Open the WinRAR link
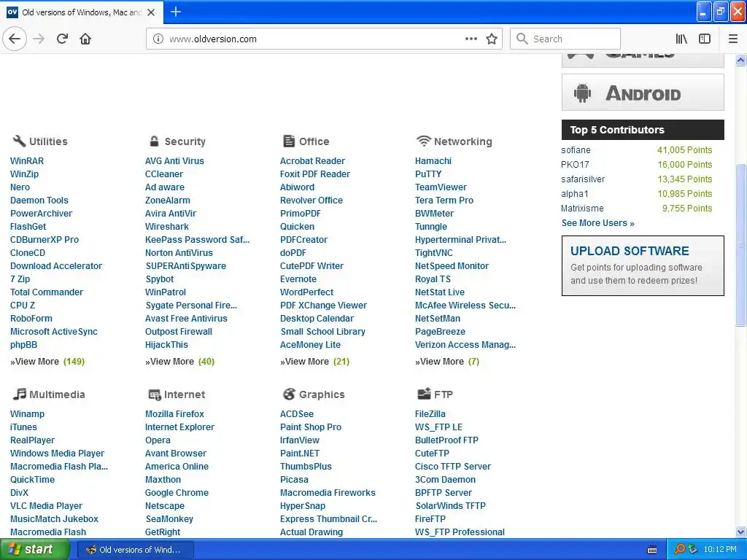 point(27,161)
